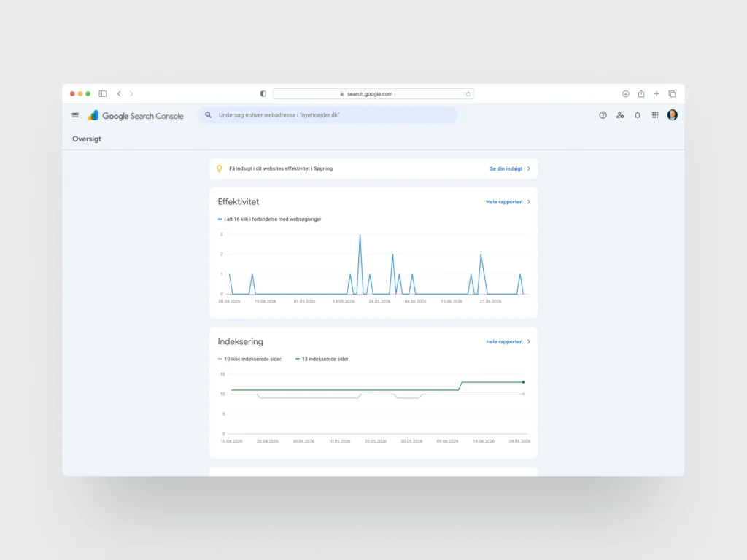Screen dimensions: 747x560
Task: Click the Indeksering card heading
Action: pos(240,342)
